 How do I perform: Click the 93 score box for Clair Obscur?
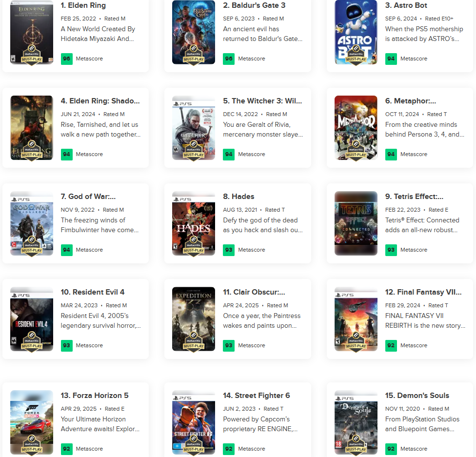[229, 346]
